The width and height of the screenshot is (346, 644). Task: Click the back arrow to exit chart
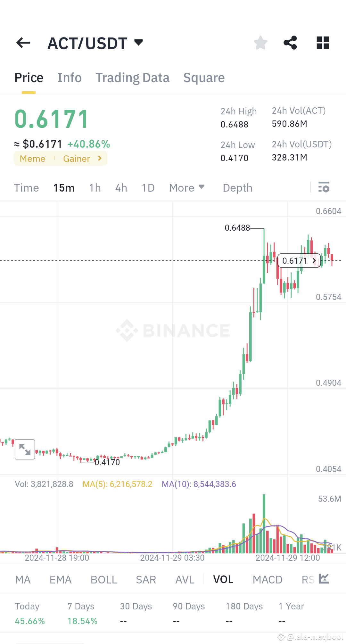pyautogui.click(x=22, y=43)
